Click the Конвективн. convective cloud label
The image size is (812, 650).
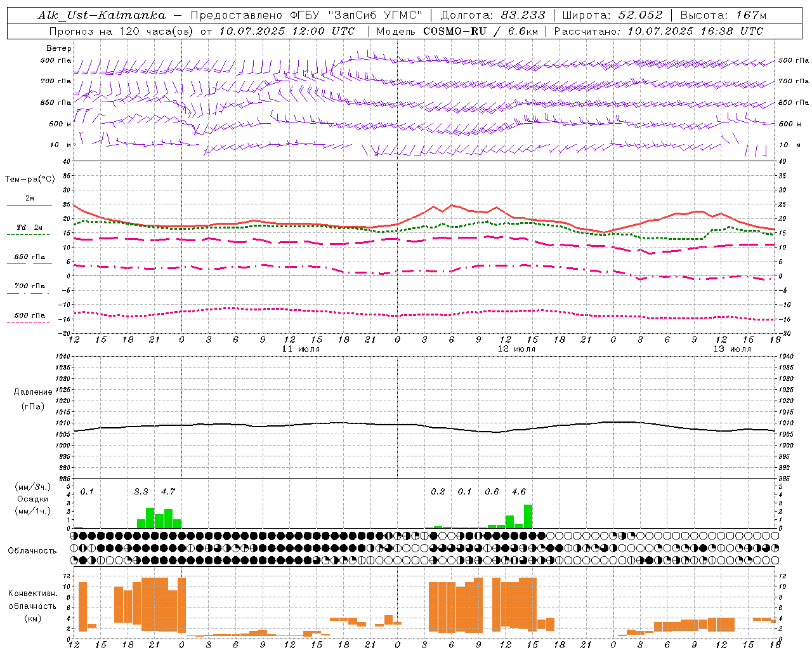(33, 593)
